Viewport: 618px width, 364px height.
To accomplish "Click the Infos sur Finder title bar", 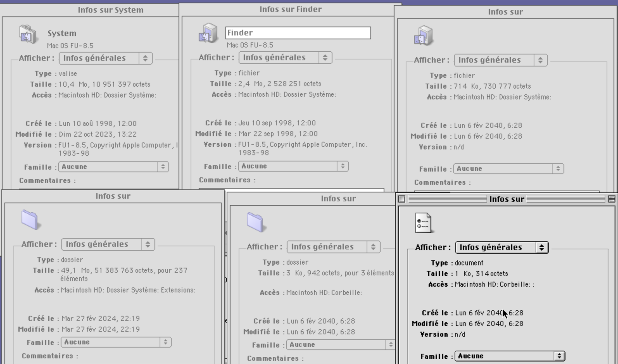I will 291,9.
